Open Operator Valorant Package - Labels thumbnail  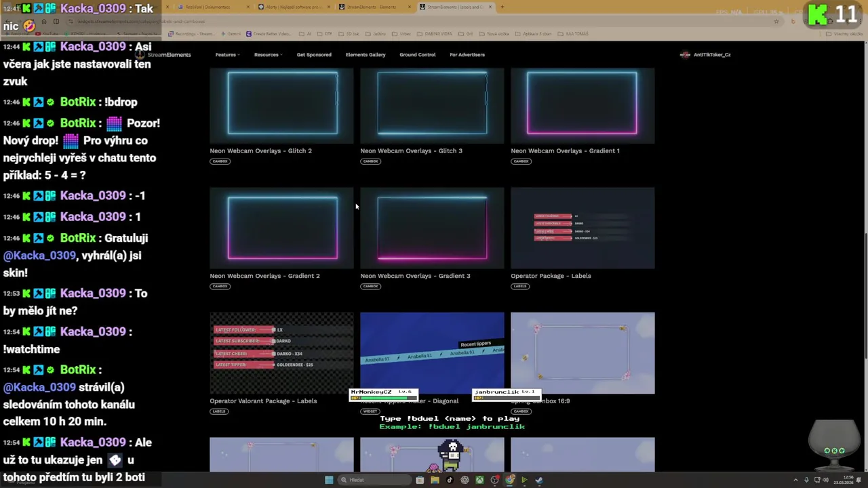[x=281, y=353]
